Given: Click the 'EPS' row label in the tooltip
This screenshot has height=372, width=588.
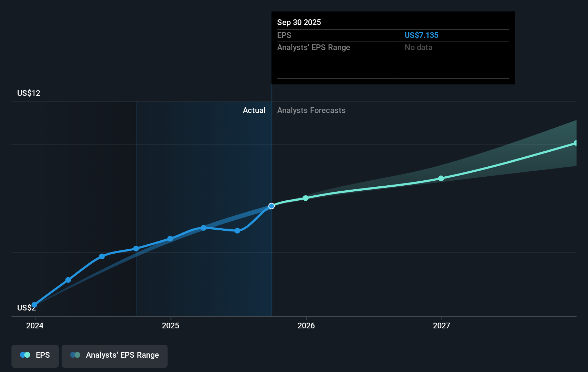Looking at the screenshot, I should [284, 35].
